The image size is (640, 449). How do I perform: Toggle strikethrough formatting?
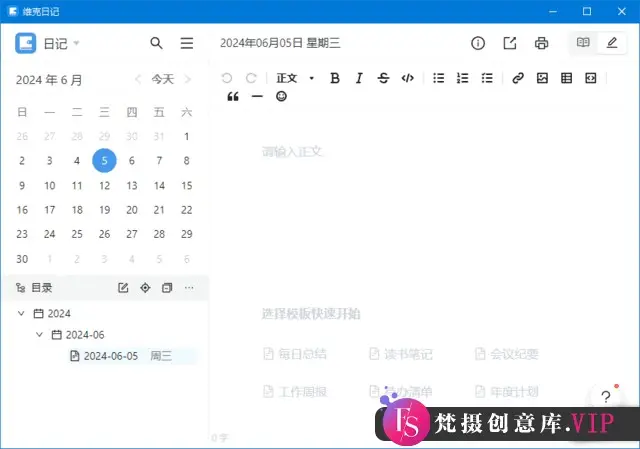383,78
